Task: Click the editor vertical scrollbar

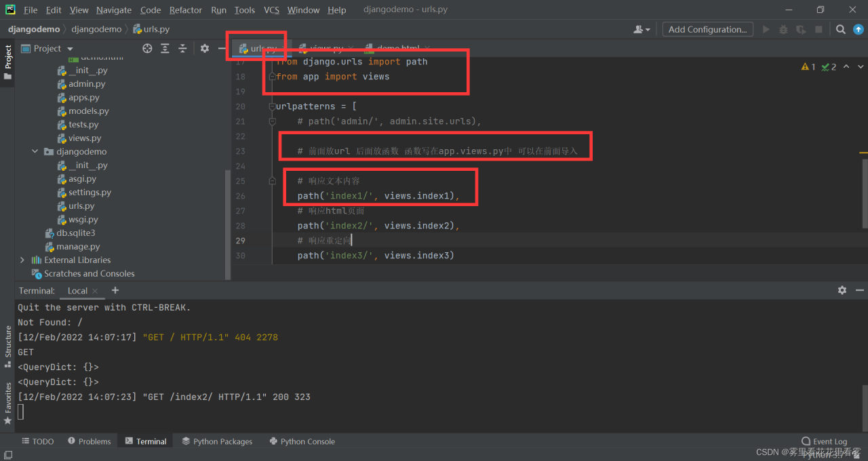Action: (x=863, y=193)
